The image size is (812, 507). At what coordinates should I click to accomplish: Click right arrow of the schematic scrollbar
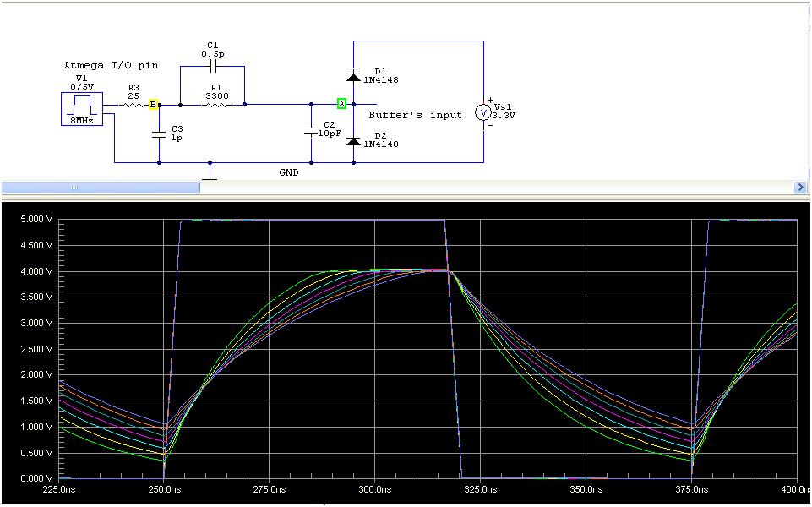(800, 187)
